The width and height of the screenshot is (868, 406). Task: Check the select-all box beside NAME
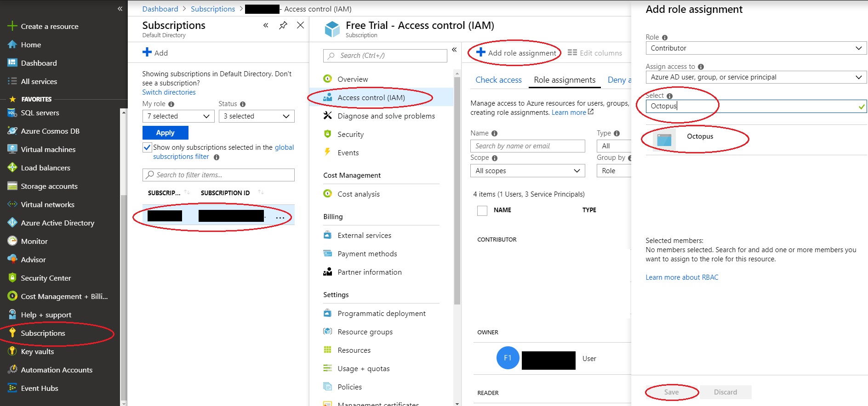pos(482,210)
